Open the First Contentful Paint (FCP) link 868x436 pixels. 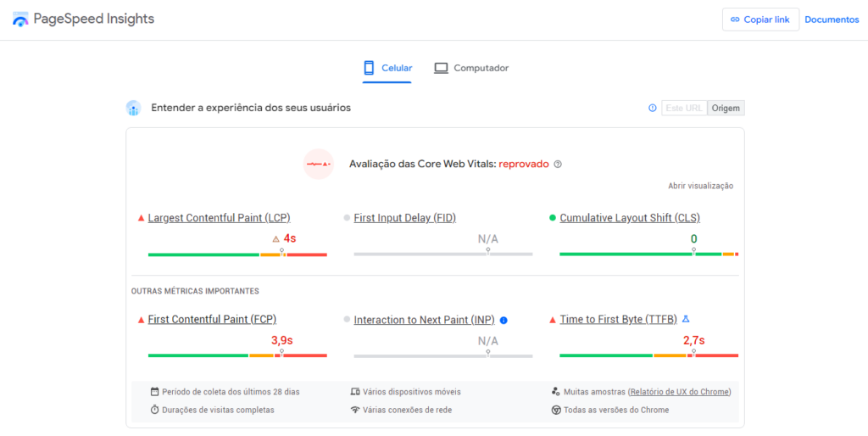pyautogui.click(x=212, y=320)
